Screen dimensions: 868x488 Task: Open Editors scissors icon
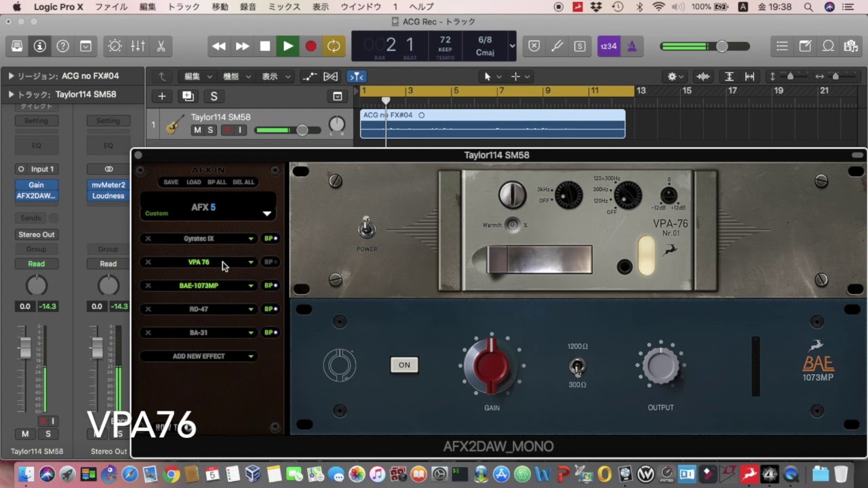161,46
